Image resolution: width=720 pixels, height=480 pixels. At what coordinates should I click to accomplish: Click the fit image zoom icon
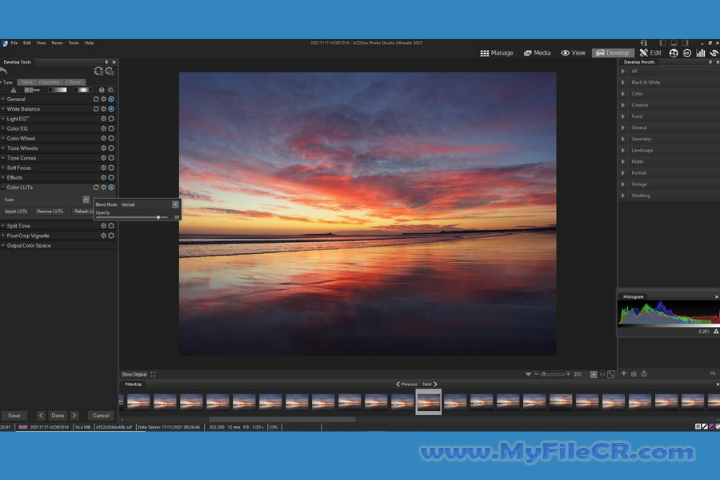pyautogui.click(x=611, y=374)
